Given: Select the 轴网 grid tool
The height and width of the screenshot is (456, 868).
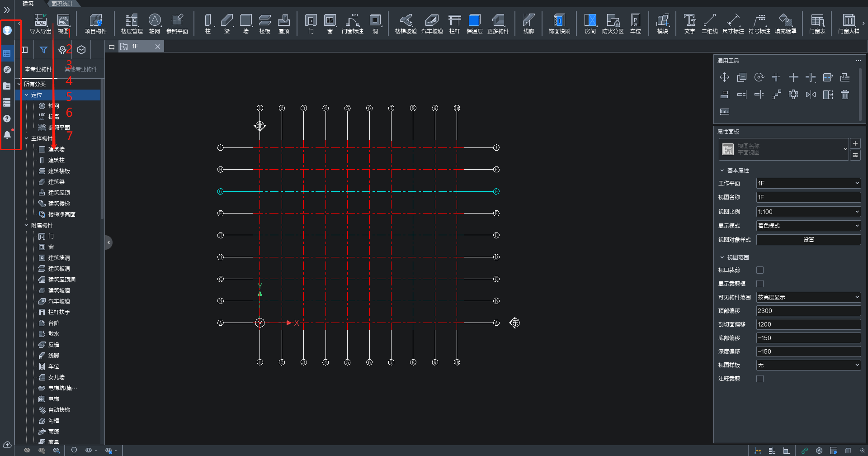Looking at the screenshot, I should [x=155, y=24].
